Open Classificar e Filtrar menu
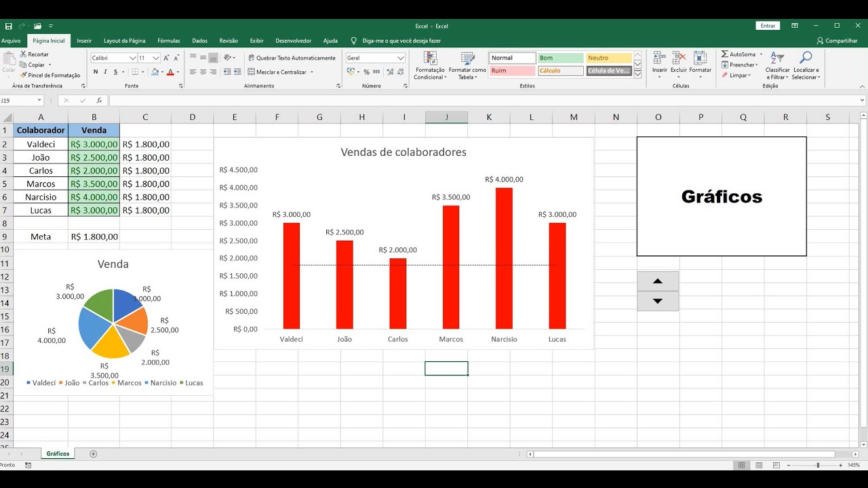The width and height of the screenshot is (868, 488). point(777,65)
